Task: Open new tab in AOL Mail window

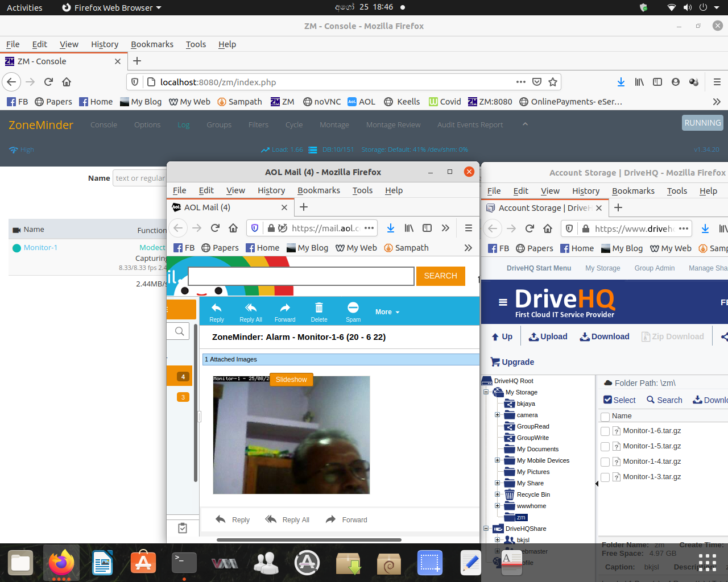Action: (304, 207)
